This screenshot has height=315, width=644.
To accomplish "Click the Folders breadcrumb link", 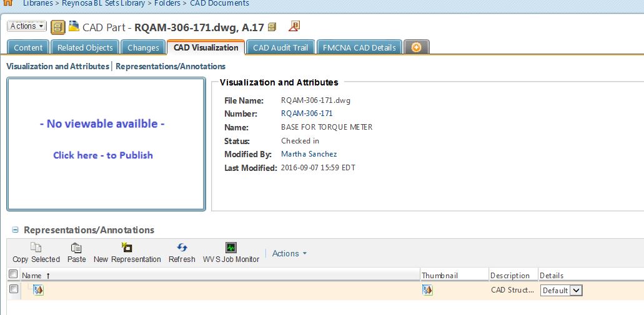I will (x=167, y=3).
